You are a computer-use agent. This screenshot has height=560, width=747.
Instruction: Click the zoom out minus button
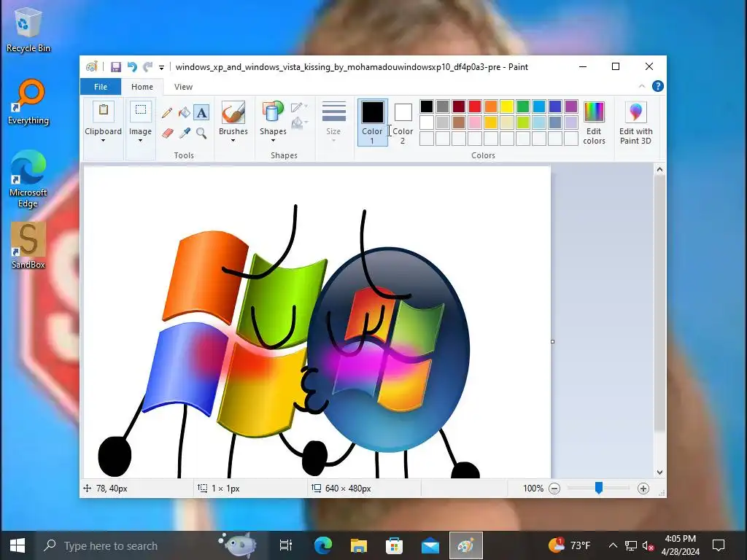(x=554, y=489)
